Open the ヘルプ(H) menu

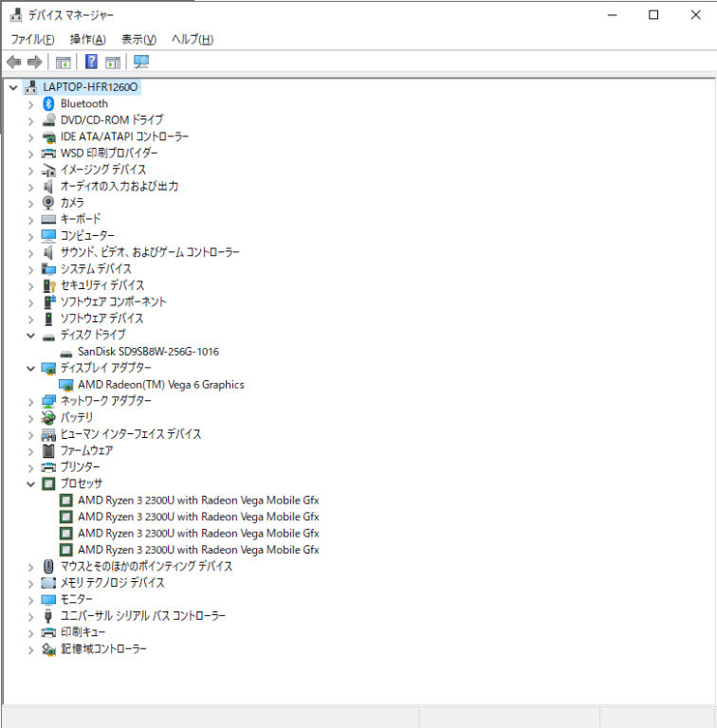(x=193, y=40)
